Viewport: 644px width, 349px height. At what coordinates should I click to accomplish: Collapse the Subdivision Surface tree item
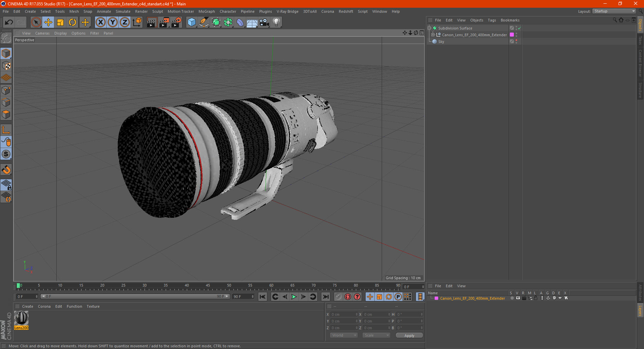[x=429, y=28]
